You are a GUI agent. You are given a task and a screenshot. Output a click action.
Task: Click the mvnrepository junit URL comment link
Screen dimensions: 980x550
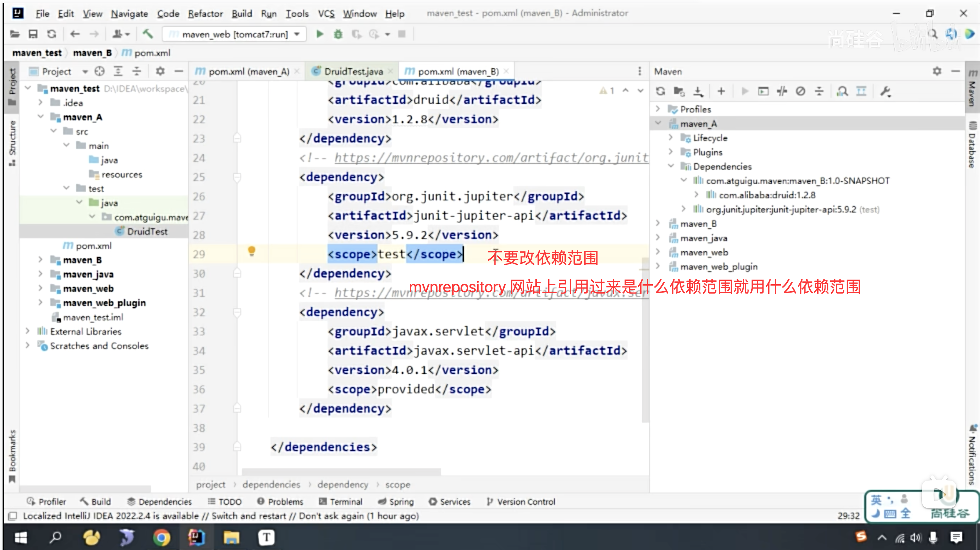tap(491, 157)
